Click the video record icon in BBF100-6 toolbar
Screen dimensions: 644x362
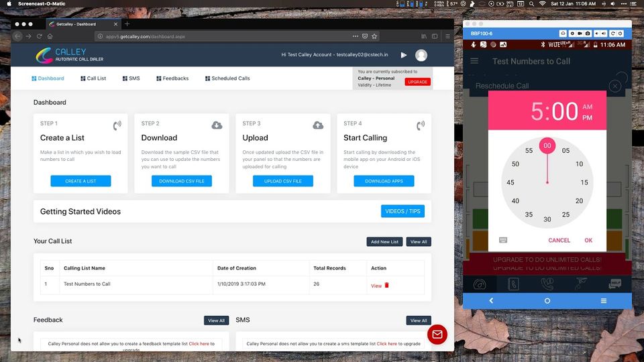click(x=580, y=34)
